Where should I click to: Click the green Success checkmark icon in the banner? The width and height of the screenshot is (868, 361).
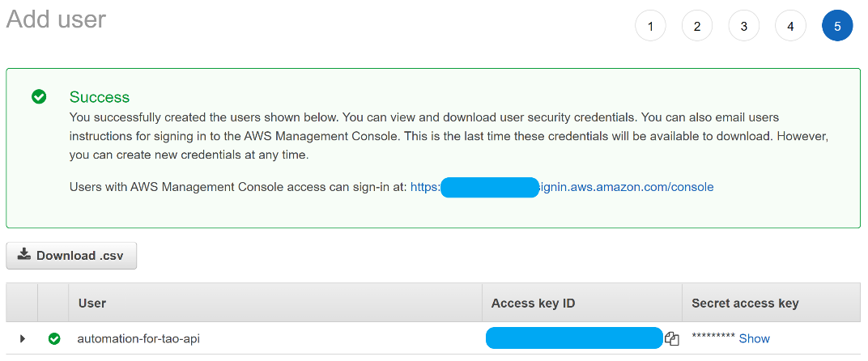[x=39, y=97]
